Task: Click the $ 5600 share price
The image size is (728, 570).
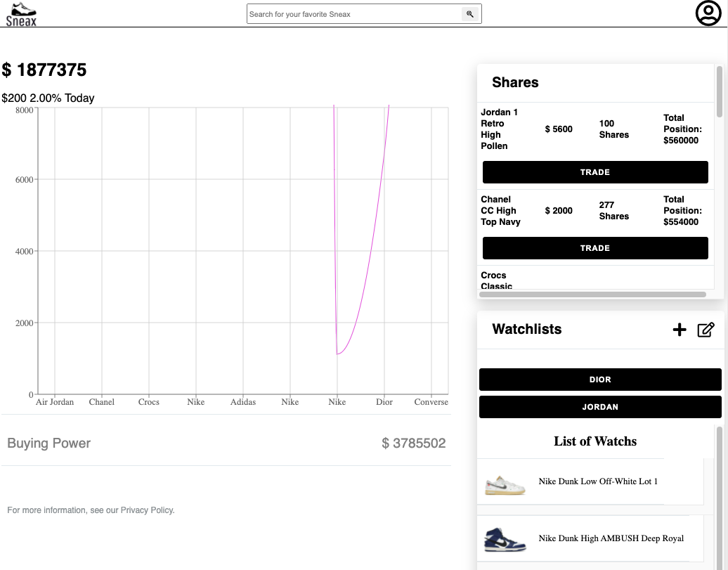Action: (x=559, y=129)
